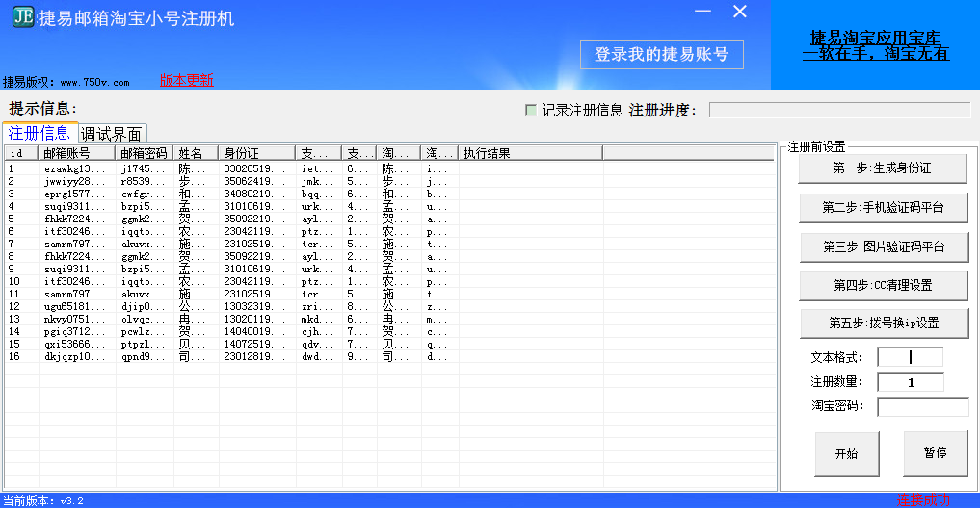The height and width of the screenshot is (516, 980).
Task: Sort by the id column header
Action: click(21, 153)
